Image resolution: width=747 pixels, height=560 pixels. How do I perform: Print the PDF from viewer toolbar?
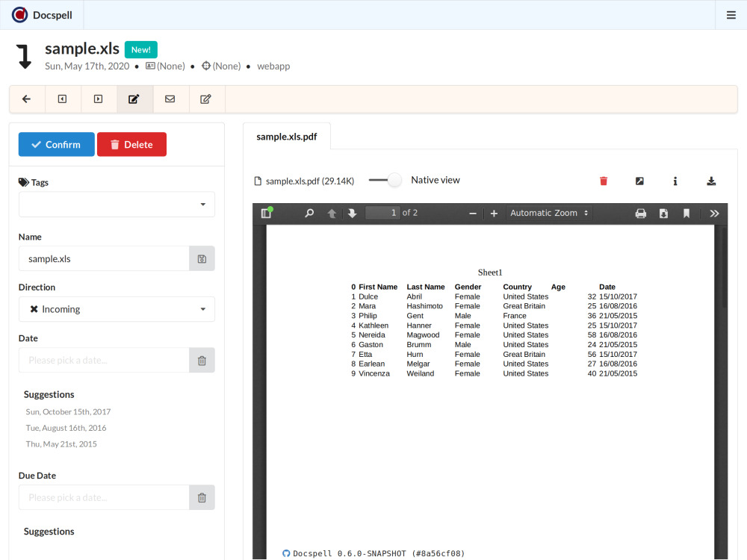click(x=640, y=214)
